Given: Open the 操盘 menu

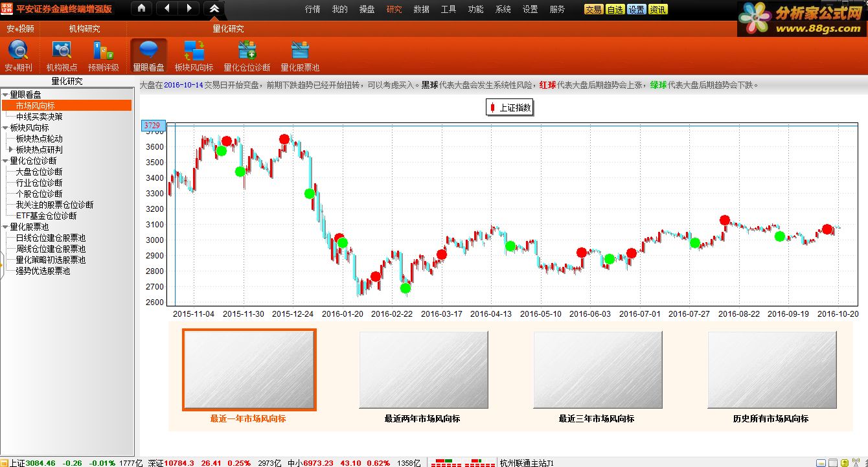Looking at the screenshot, I should (x=367, y=9).
